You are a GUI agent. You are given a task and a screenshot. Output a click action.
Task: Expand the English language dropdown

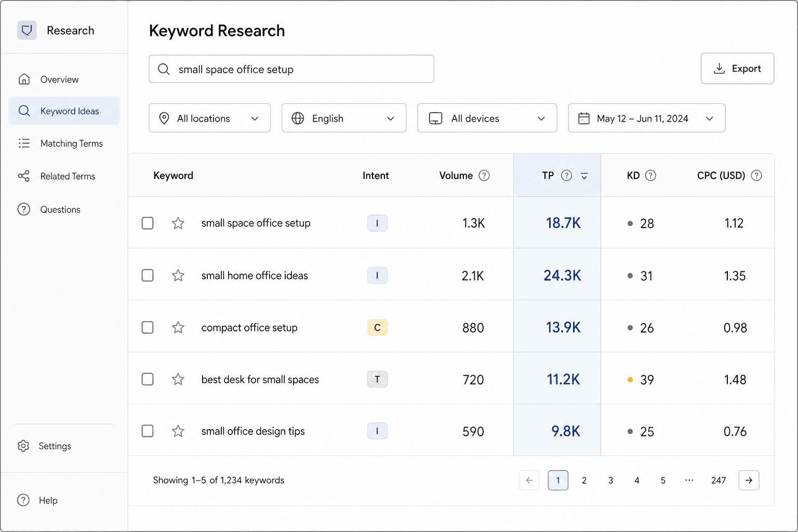344,118
